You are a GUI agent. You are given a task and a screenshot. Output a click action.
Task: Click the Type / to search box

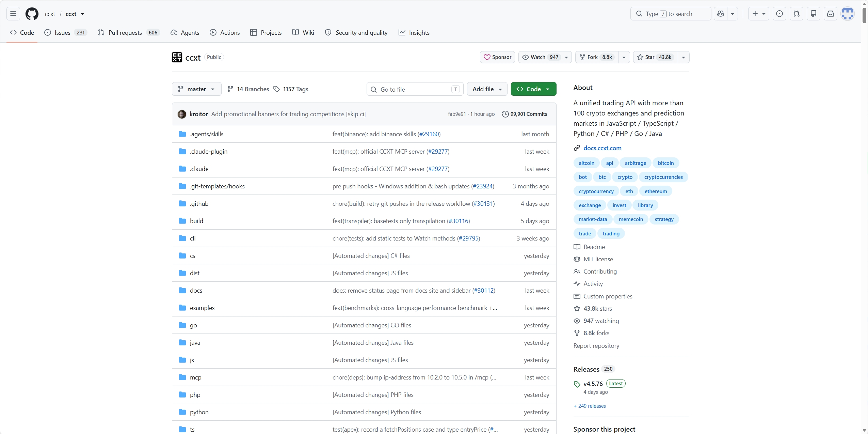[671, 14]
